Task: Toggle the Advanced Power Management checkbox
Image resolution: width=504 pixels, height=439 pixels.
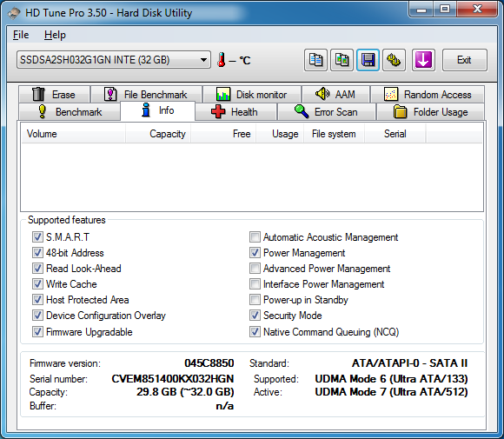Action: click(x=255, y=269)
